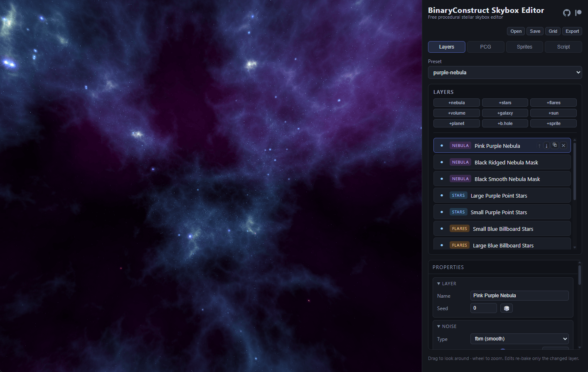Viewport: 588px width, 372px height.
Task: Open the GitHub repository icon
Action: pos(567,13)
